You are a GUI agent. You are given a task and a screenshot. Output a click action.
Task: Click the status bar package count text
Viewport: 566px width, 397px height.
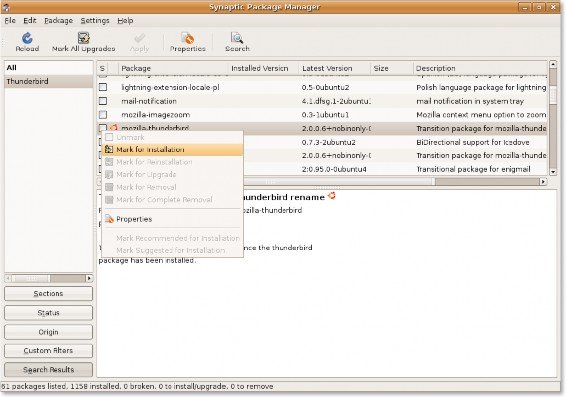pos(137,386)
